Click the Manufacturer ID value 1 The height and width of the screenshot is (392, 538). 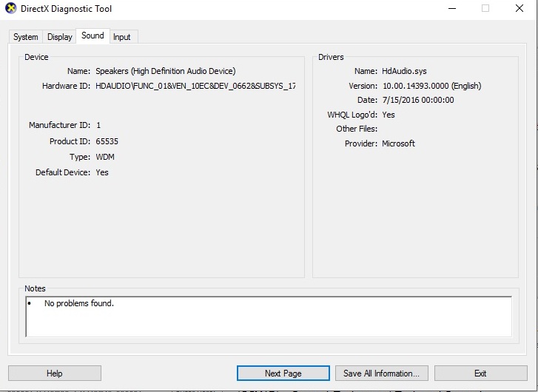click(98, 125)
